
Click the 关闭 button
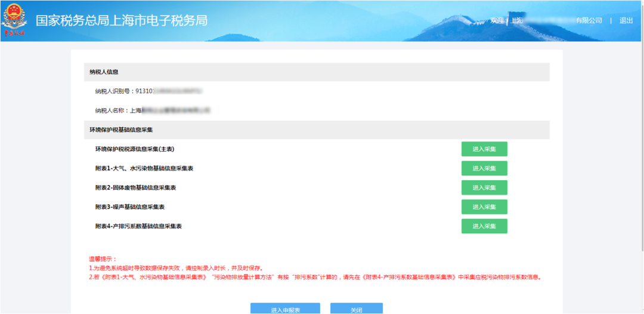coord(357,309)
